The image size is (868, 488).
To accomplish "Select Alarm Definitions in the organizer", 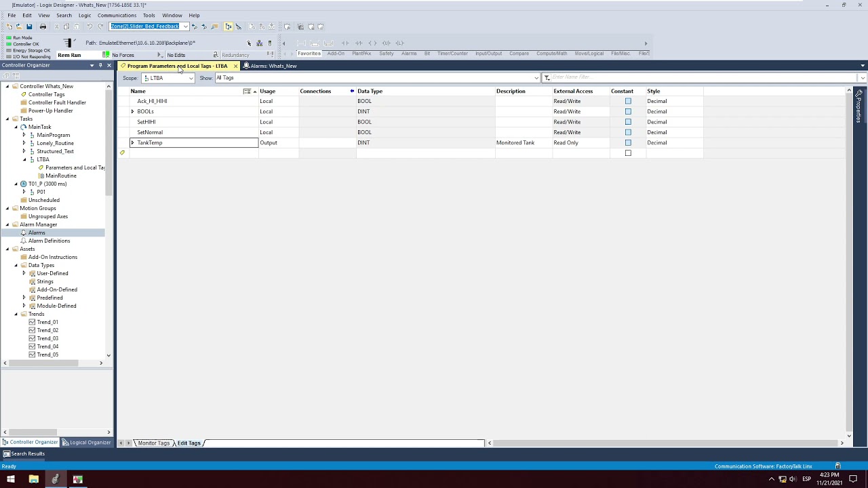I will tap(49, 241).
